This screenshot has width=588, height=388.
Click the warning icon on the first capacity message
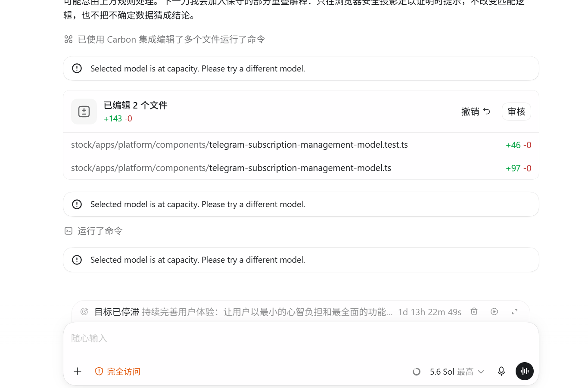pos(77,68)
